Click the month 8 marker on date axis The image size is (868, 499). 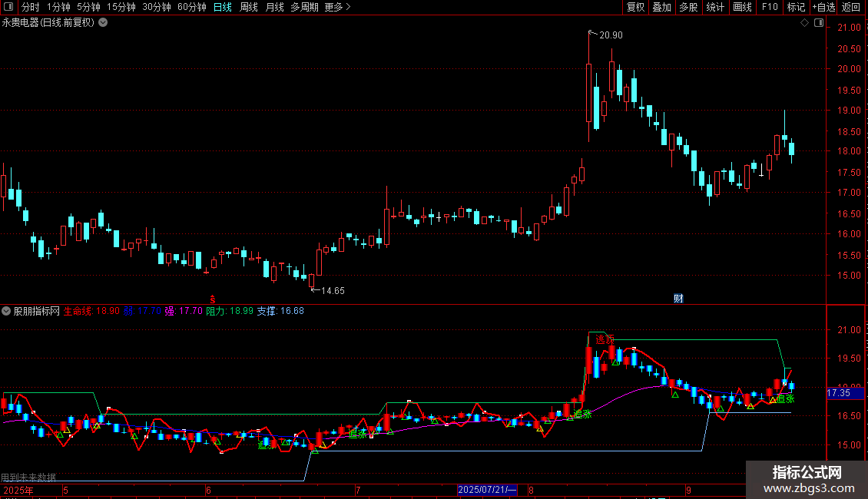coord(531,490)
